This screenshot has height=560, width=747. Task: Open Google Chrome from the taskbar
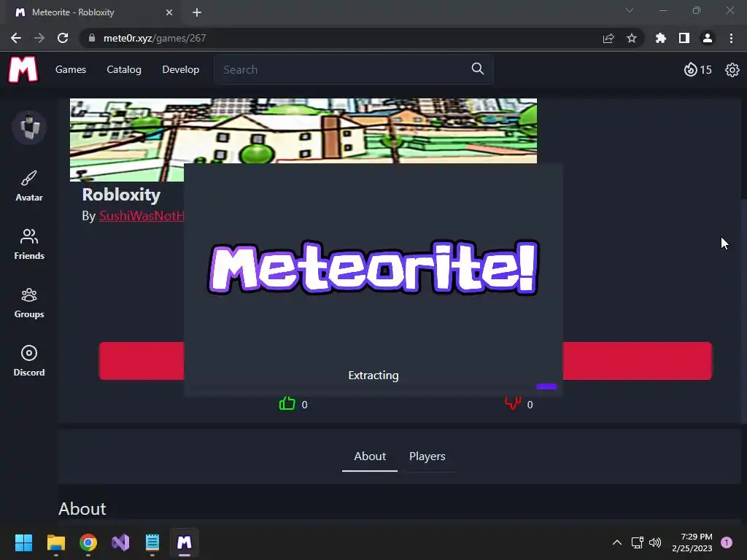pos(88,542)
